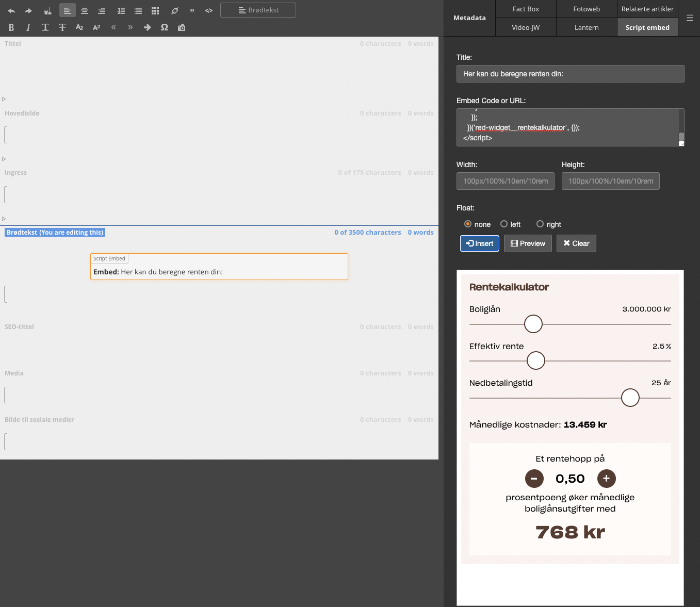This screenshot has height=607, width=700.
Task: Click the Hovedbilde field label
Action: point(22,113)
